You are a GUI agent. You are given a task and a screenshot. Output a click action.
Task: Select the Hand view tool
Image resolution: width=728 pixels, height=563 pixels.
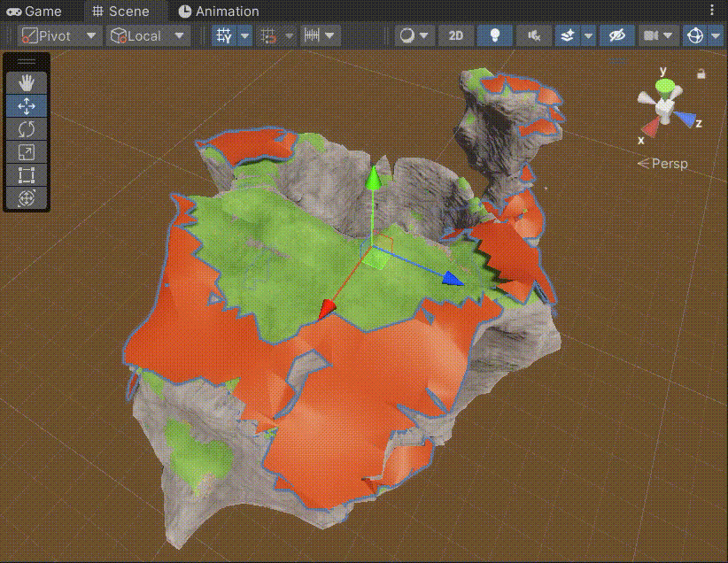pos(27,82)
